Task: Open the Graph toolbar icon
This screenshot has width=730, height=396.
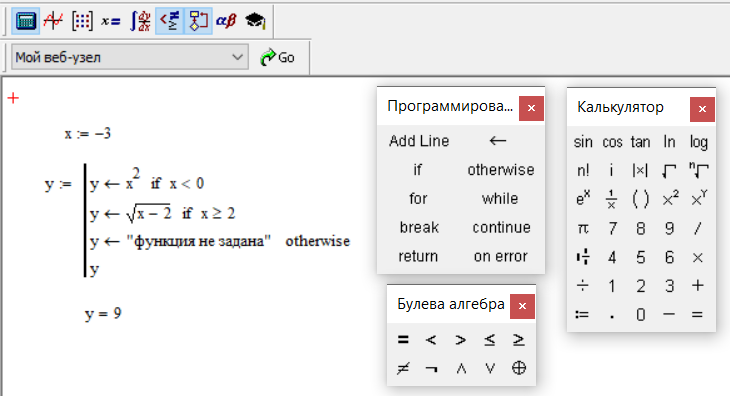Action: pyautogui.click(x=53, y=20)
